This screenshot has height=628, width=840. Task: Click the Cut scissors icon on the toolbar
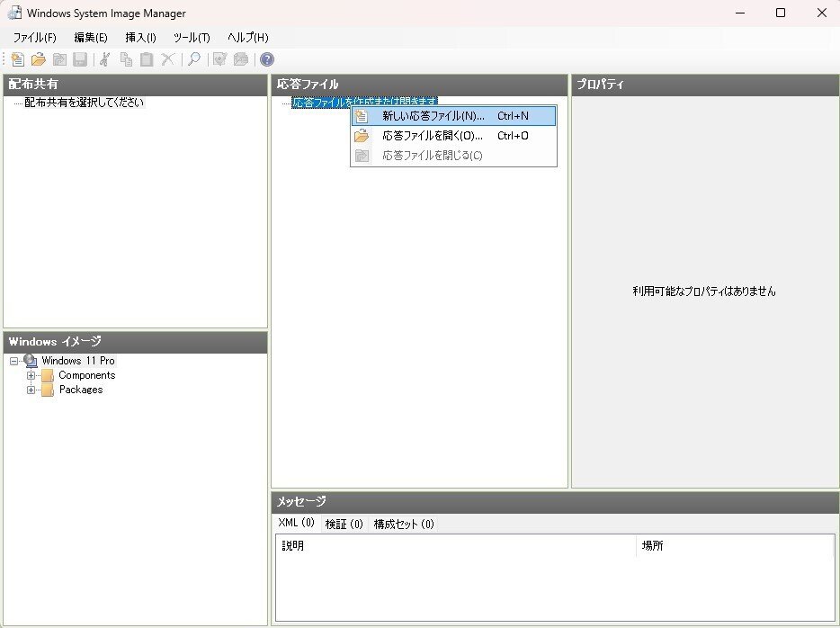(104, 59)
